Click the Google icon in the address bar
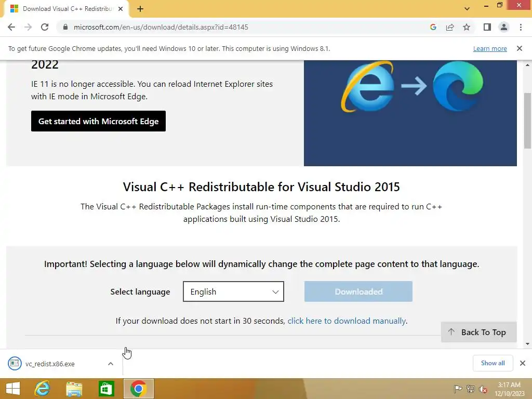 [433, 27]
